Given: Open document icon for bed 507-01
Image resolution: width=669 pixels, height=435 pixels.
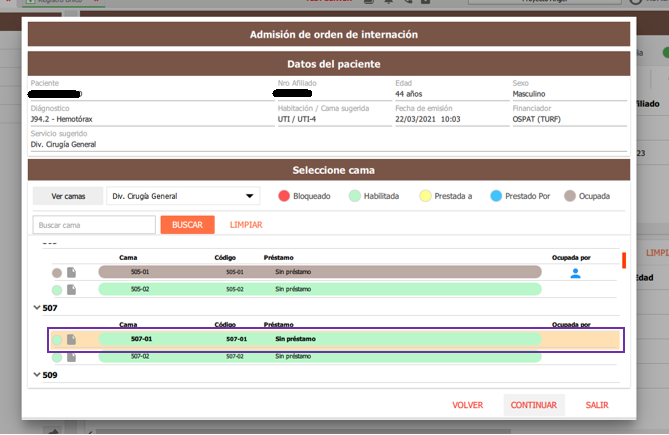Looking at the screenshot, I should pos(71,339).
